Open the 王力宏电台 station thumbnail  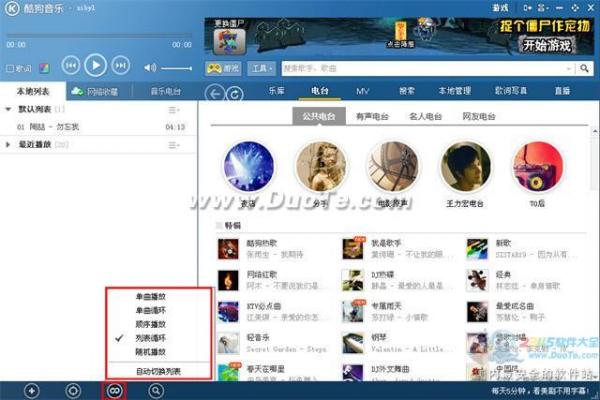pos(465,166)
